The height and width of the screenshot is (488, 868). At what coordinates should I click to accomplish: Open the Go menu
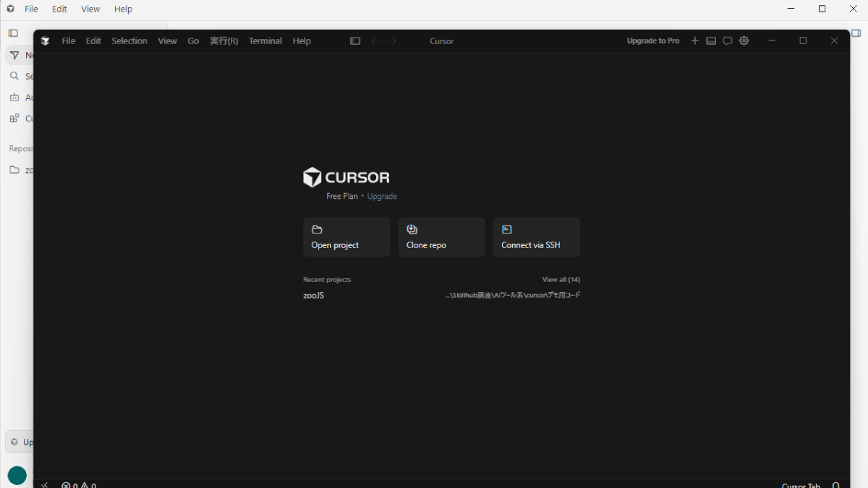[193, 41]
